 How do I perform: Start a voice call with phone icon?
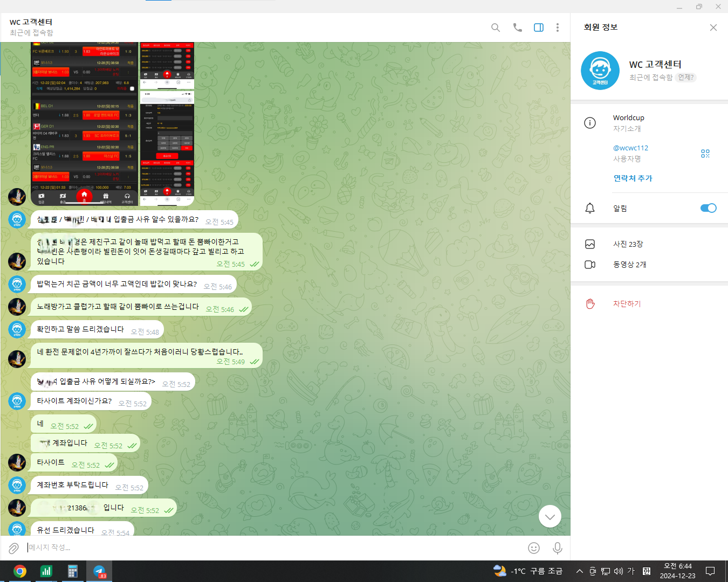click(x=517, y=27)
